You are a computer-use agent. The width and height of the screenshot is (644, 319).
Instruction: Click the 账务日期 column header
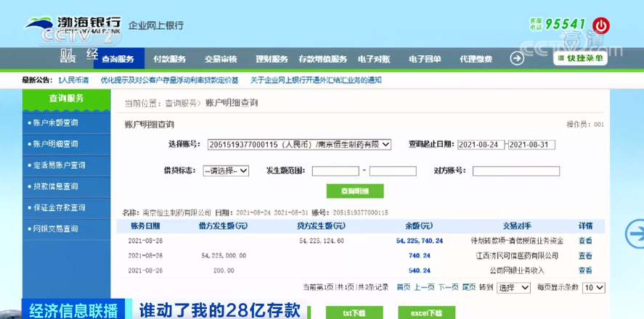(x=145, y=226)
